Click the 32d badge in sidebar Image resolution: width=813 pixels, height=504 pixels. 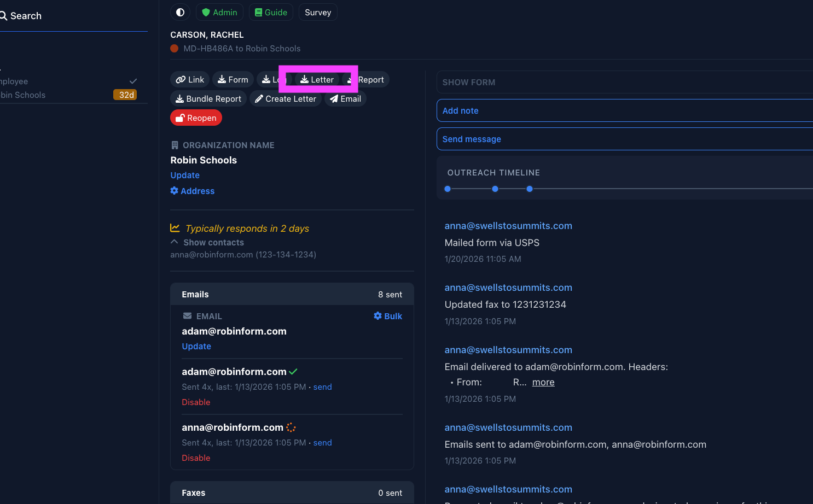pyautogui.click(x=125, y=95)
